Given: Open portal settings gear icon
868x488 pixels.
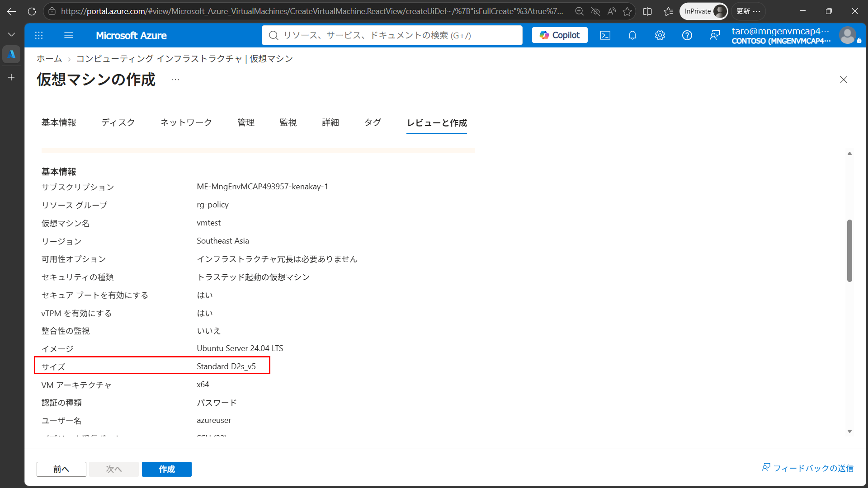Looking at the screenshot, I should [x=660, y=35].
